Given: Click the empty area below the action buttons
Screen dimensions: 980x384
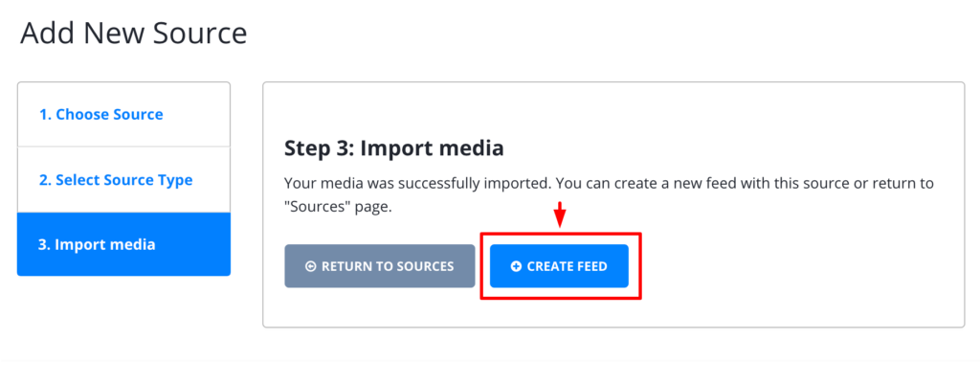Looking at the screenshot, I should 612,311.
